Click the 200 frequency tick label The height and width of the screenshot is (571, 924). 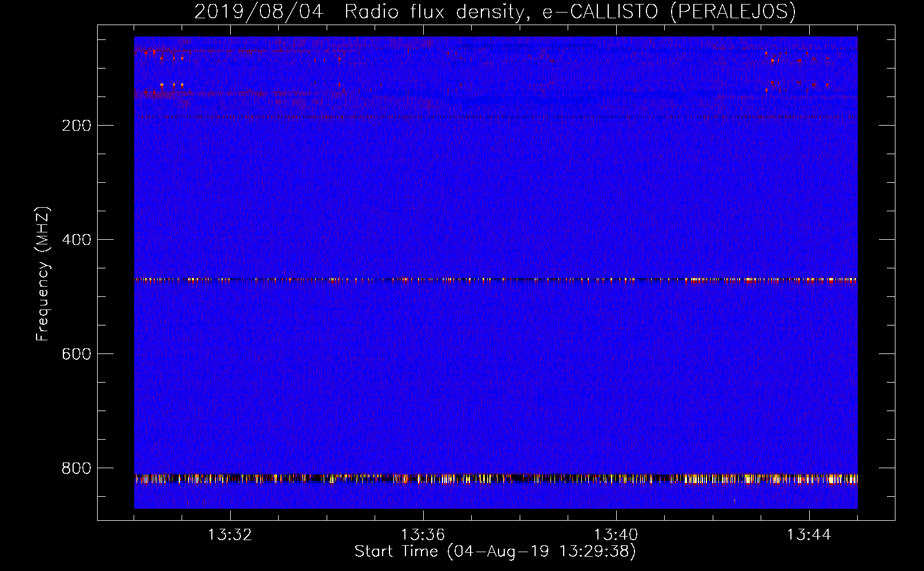(77, 126)
